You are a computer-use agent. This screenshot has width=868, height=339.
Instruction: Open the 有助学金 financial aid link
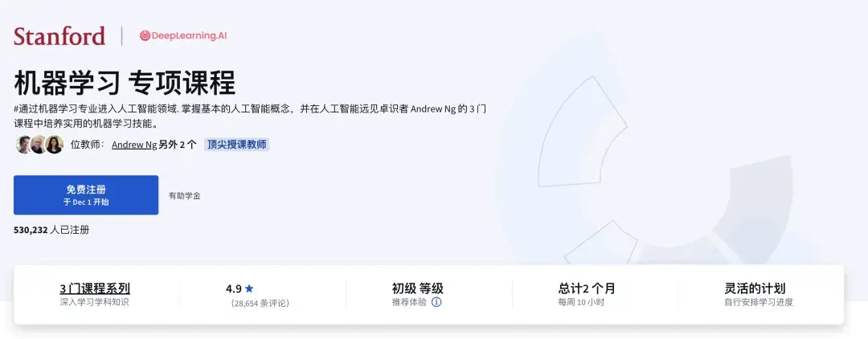click(184, 195)
